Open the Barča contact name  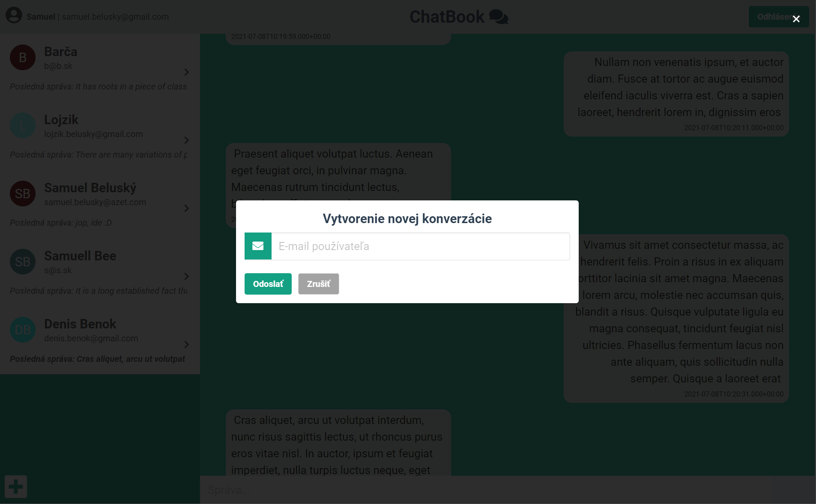[61, 52]
